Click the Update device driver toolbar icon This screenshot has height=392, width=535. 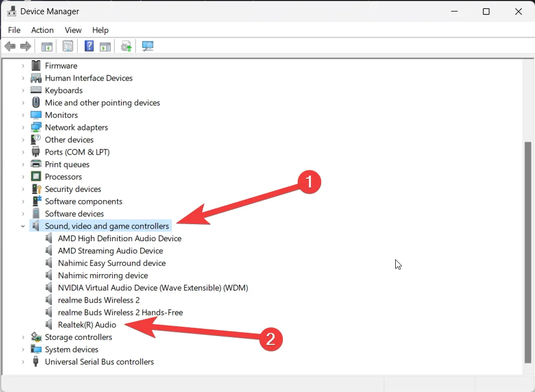pos(126,46)
